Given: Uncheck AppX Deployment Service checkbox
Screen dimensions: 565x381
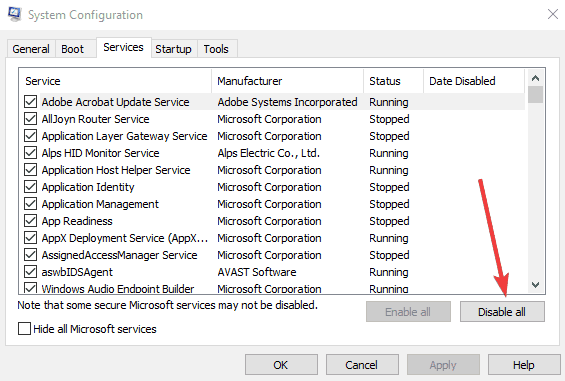Looking at the screenshot, I should [x=30, y=238].
